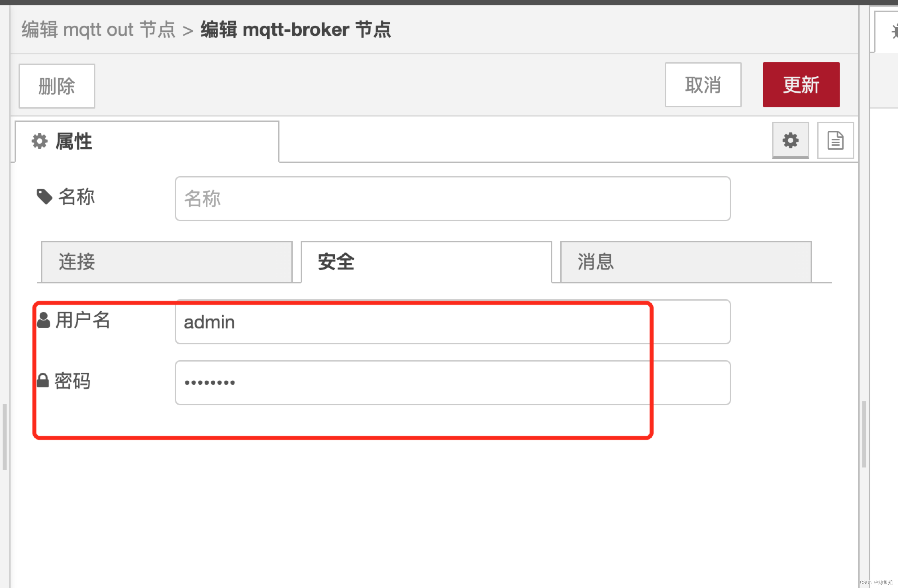Switch to the 连接 tab
Screen dimensions: 898x588
click(167, 262)
